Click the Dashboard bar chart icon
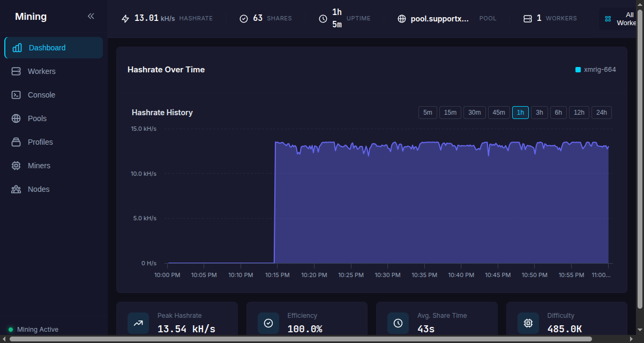The width and height of the screenshot is (644, 343). (x=17, y=48)
